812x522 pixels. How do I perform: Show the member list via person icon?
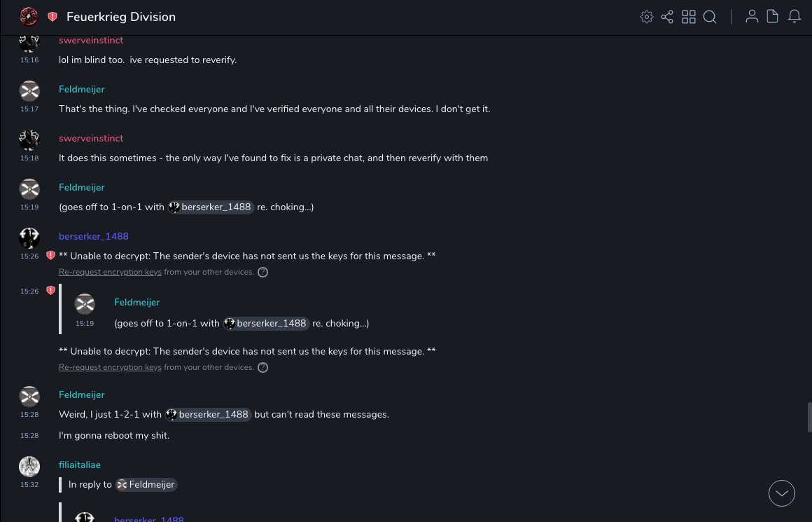[x=752, y=17]
